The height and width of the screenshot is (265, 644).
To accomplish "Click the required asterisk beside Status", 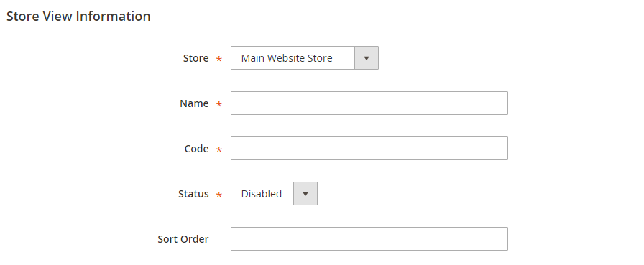I will (x=219, y=195).
